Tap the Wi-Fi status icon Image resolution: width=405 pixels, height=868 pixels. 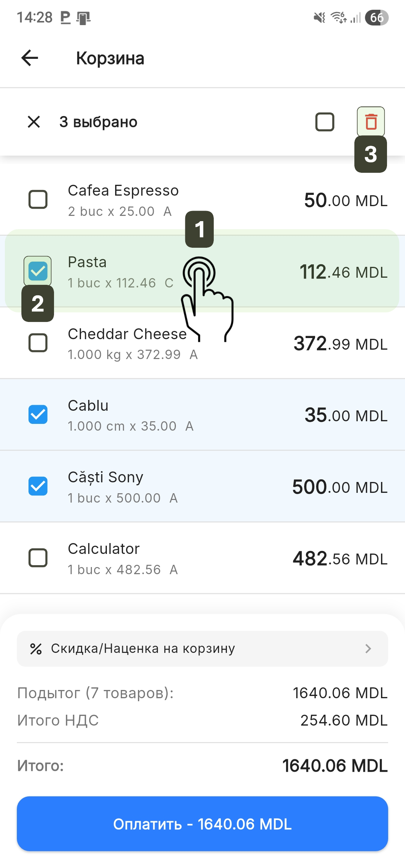tap(338, 18)
